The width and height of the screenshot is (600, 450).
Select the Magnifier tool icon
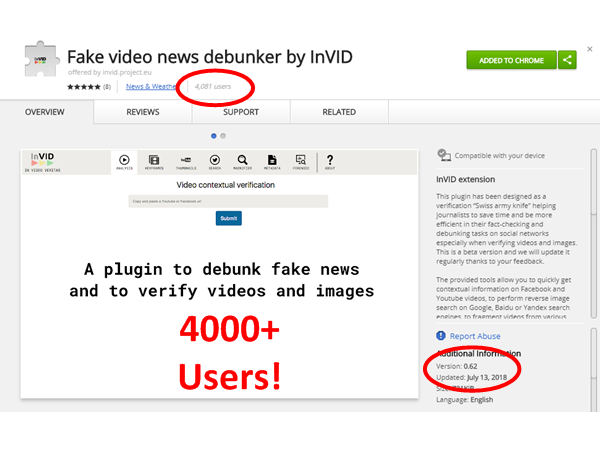243,162
